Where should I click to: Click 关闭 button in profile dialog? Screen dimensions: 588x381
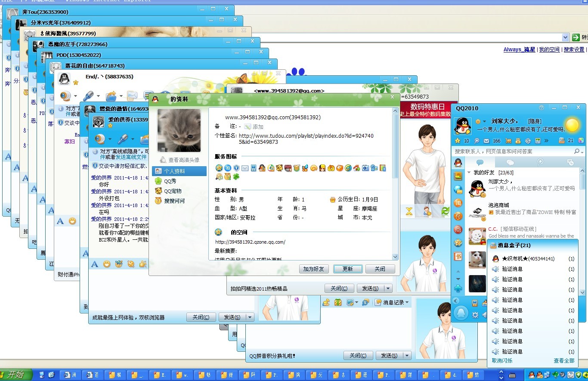(x=380, y=269)
